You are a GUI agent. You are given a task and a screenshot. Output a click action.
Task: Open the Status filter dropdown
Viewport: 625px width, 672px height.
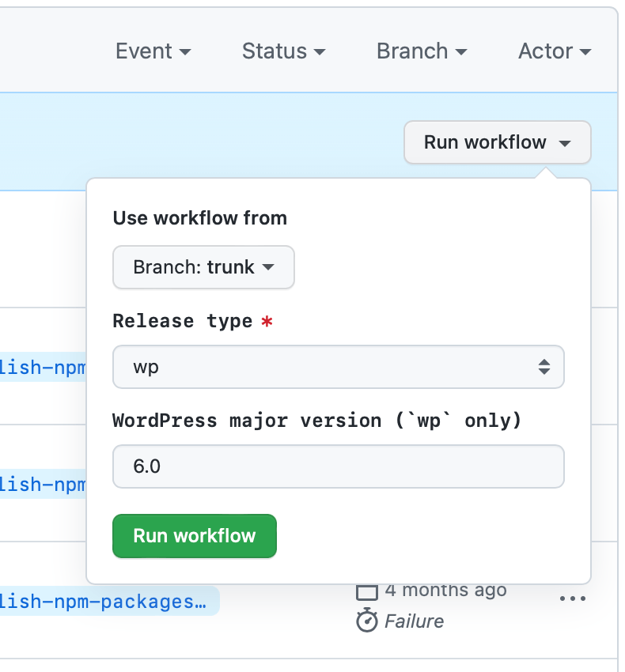click(283, 51)
